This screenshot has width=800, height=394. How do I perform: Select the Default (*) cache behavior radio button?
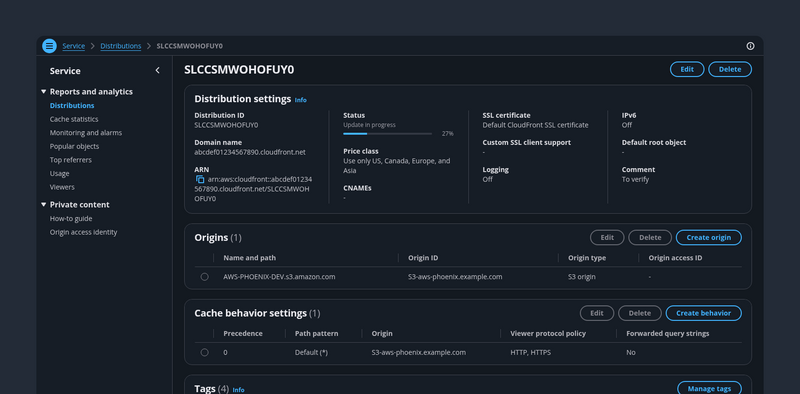click(x=205, y=352)
